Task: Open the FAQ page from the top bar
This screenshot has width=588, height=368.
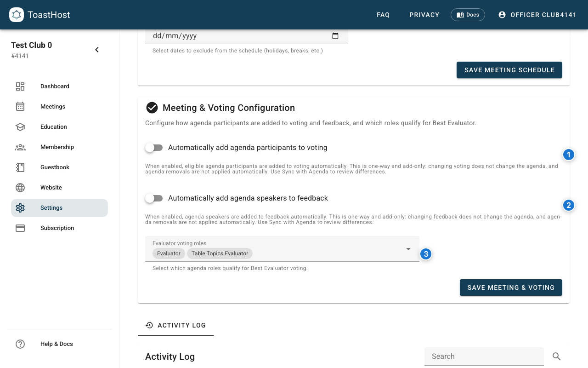Action: point(383,14)
